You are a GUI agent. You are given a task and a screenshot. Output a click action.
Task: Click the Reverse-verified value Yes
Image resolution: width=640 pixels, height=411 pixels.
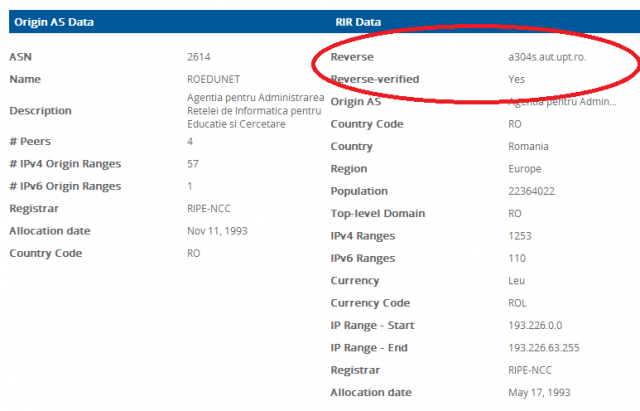[x=516, y=79]
